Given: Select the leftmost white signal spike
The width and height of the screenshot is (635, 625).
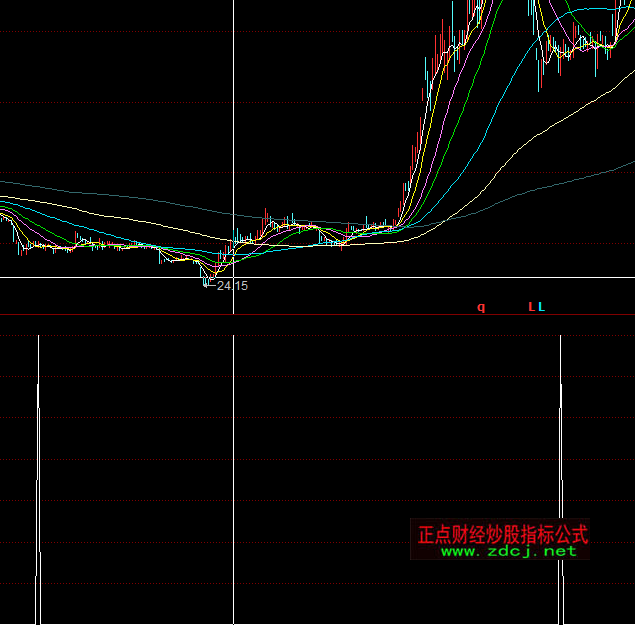Looking at the screenshot, I should (x=38, y=480).
